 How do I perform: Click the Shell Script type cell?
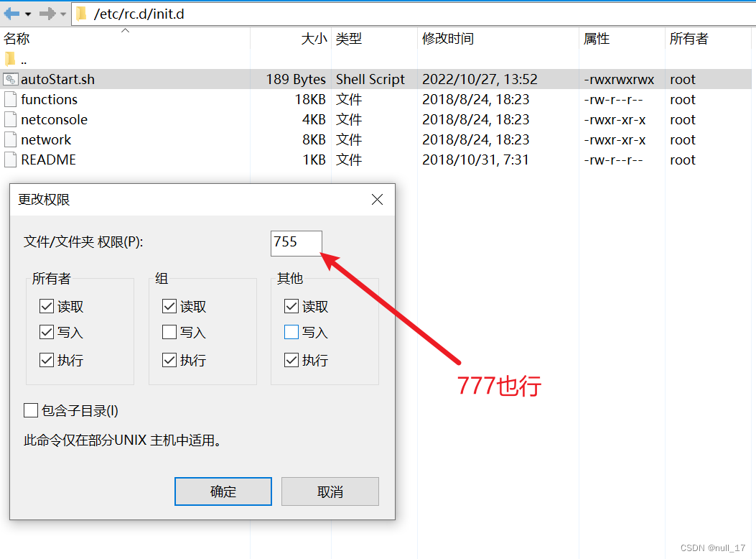370,79
